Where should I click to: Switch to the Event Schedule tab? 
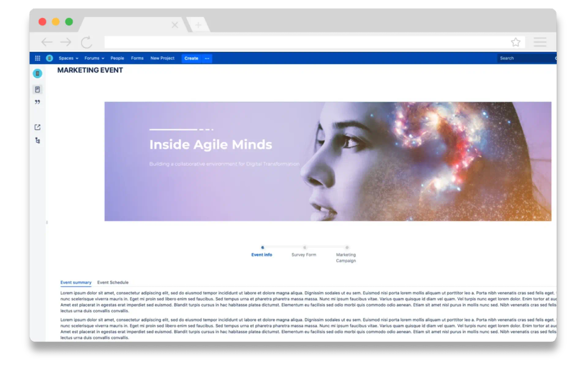113,283
